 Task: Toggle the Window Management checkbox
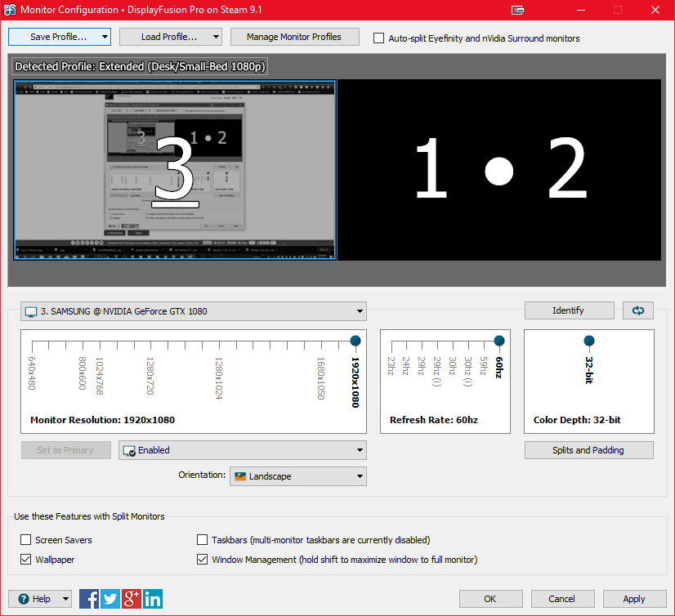203,560
